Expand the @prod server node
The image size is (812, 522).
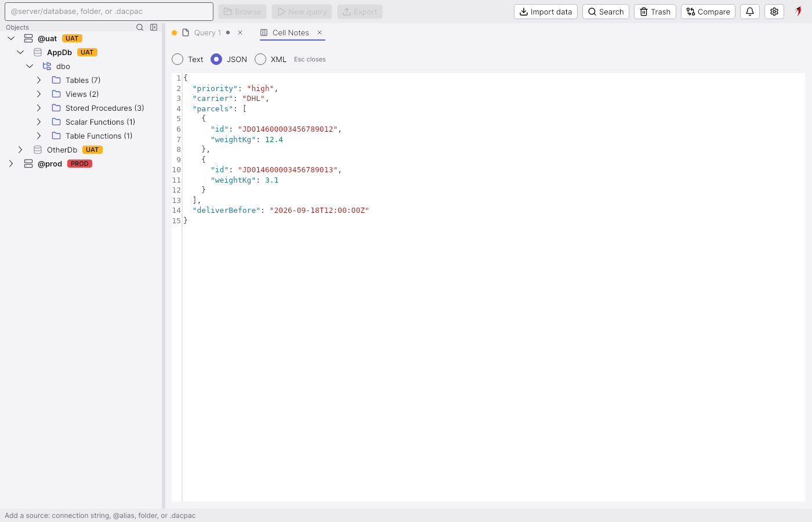(x=11, y=164)
